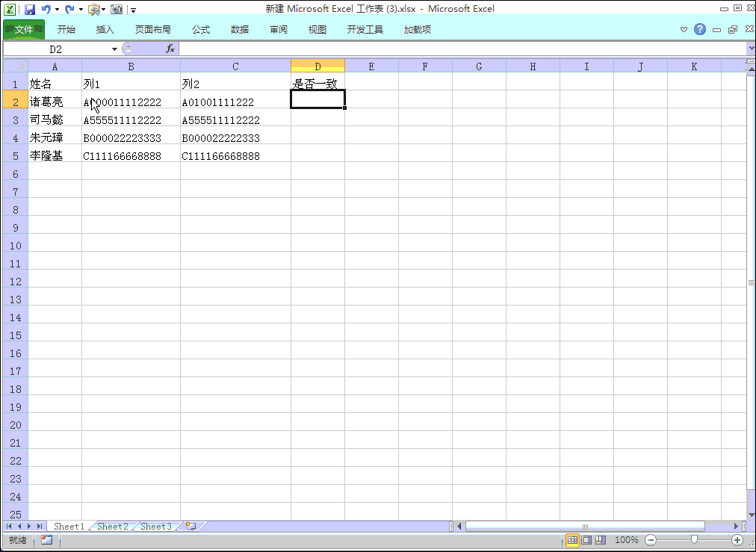Open the Undo history dropdown arrow

click(x=57, y=10)
